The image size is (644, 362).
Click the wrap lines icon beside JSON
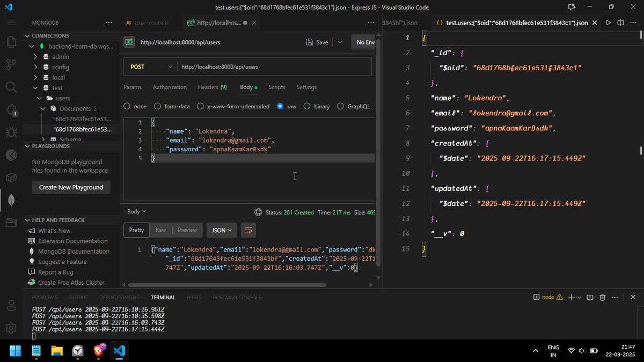[248, 230]
